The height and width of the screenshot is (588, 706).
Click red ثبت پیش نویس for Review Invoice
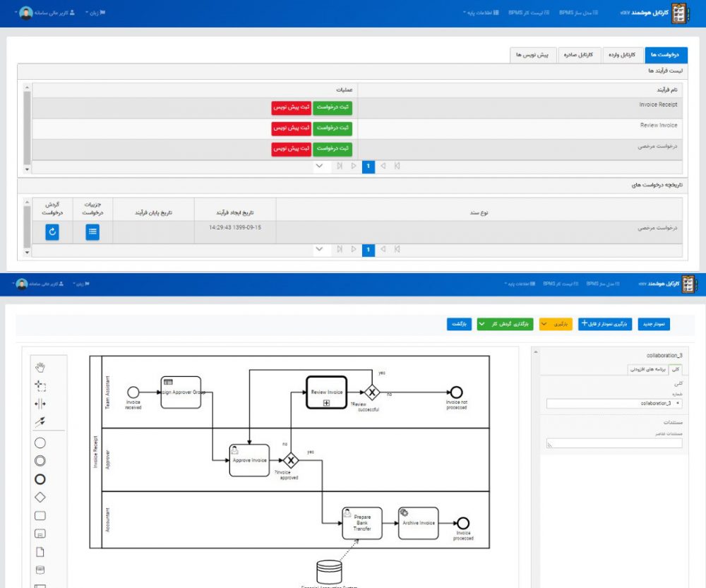292,128
